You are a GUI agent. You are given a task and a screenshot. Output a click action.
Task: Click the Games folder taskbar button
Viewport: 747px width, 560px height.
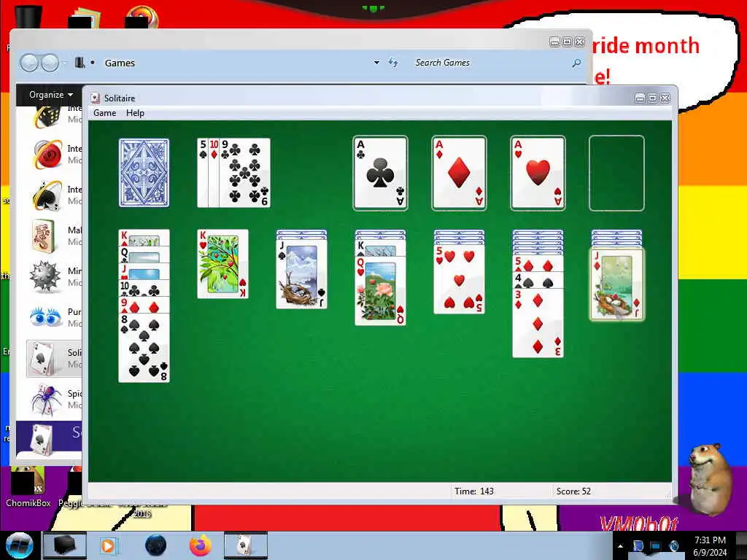(x=64, y=545)
